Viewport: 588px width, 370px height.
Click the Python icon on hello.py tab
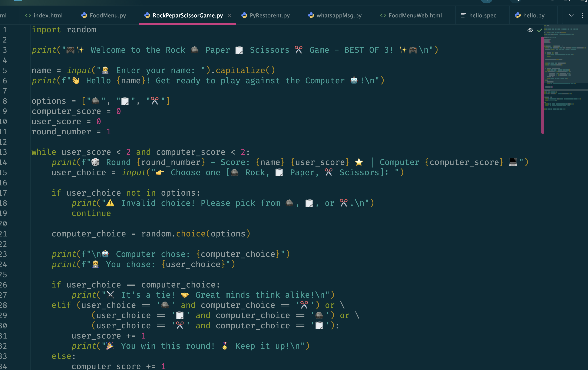pyautogui.click(x=518, y=15)
